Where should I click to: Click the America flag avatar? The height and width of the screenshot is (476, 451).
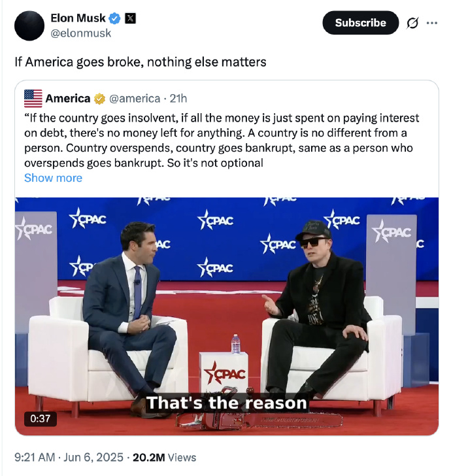pyautogui.click(x=33, y=99)
